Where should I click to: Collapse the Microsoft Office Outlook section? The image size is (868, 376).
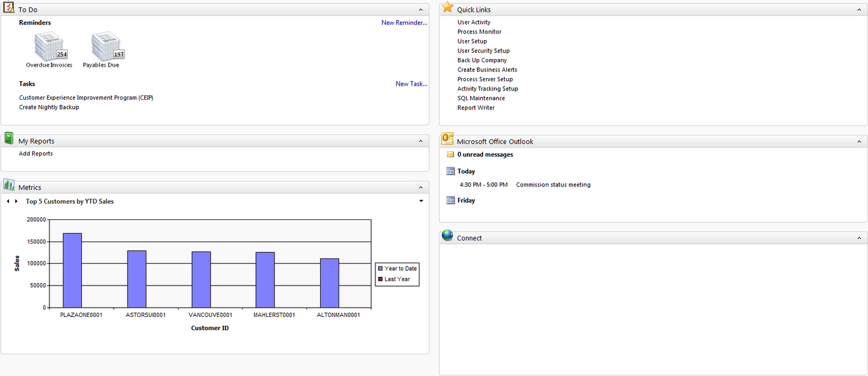(x=859, y=141)
